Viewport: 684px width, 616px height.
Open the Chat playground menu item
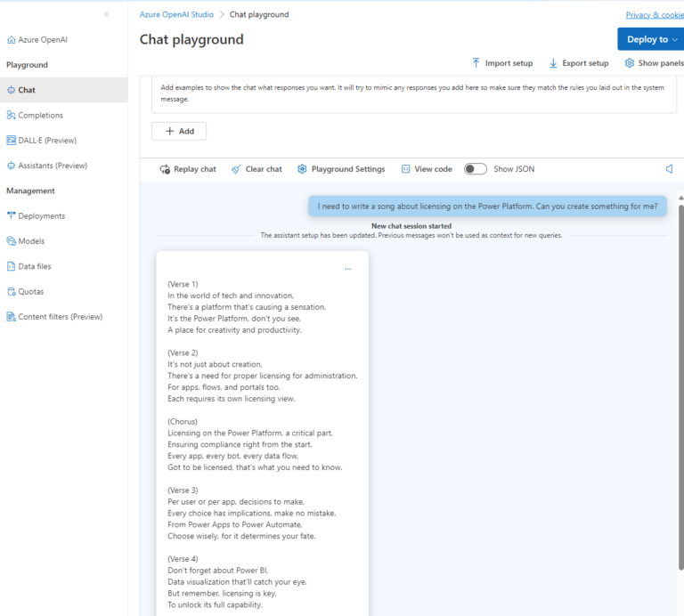(64, 90)
